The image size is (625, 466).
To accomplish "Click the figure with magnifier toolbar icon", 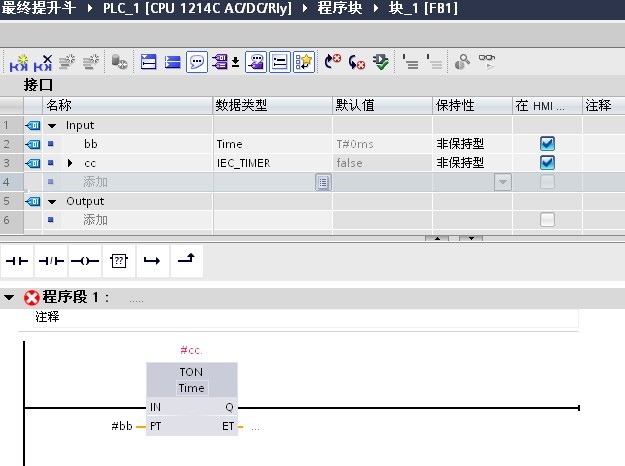I will (462, 62).
